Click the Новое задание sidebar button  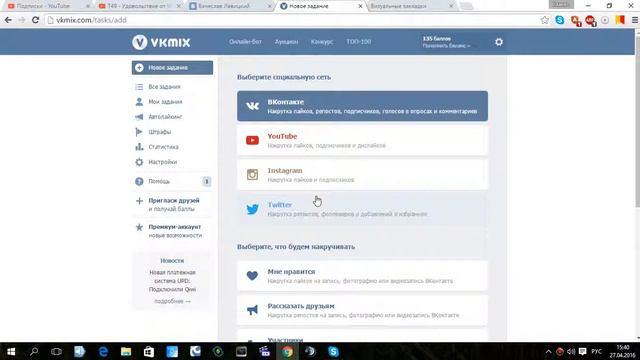pyautogui.click(x=172, y=68)
